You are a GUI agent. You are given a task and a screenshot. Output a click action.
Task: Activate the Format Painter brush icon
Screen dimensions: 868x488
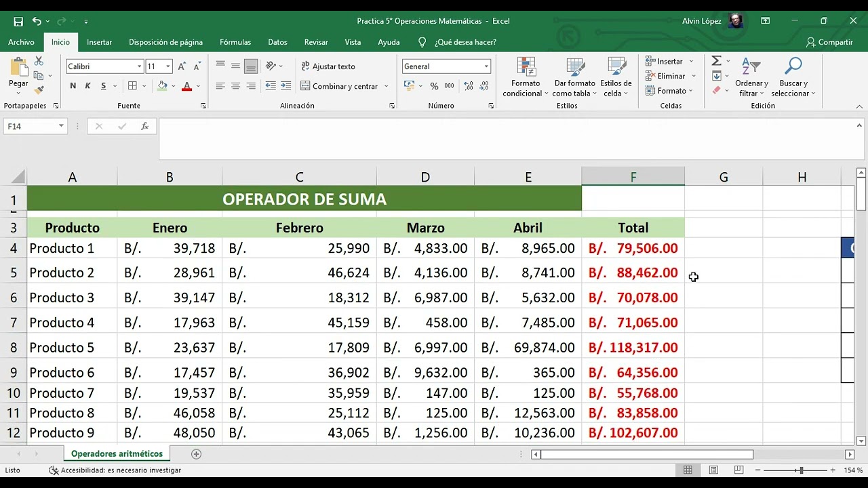(x=39, y=89)
